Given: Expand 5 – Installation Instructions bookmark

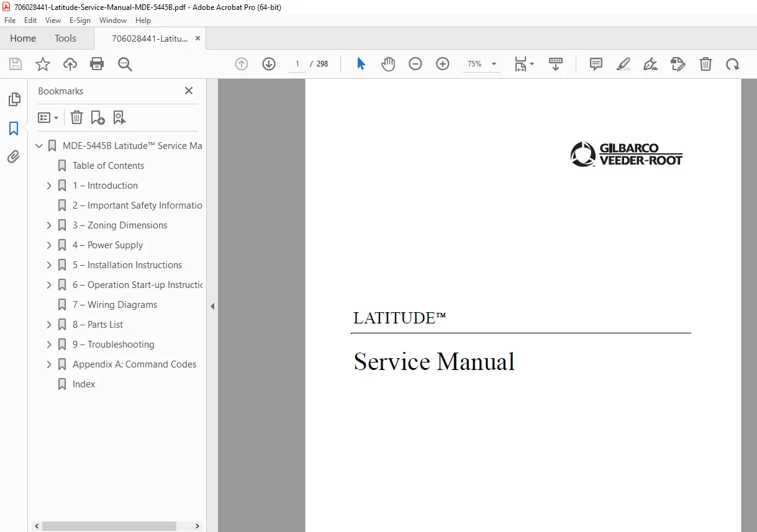Looking at the screenshot, I should click(x=49, y=265).
